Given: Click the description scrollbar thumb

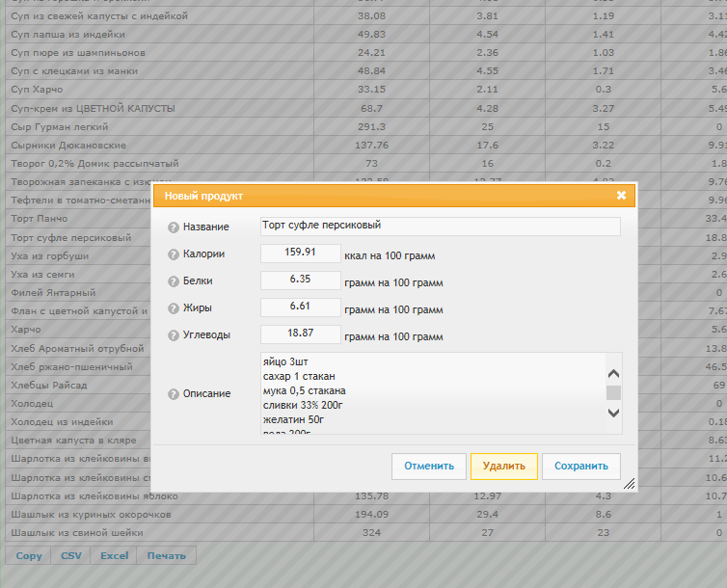Looking at the screenshot, I should click(x=613, y=393).
